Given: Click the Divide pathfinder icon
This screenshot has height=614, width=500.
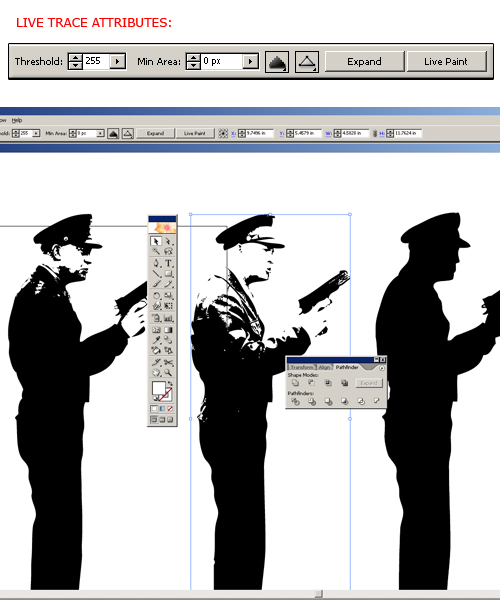Looking at the screenshot, I should [x=296, y=401].
